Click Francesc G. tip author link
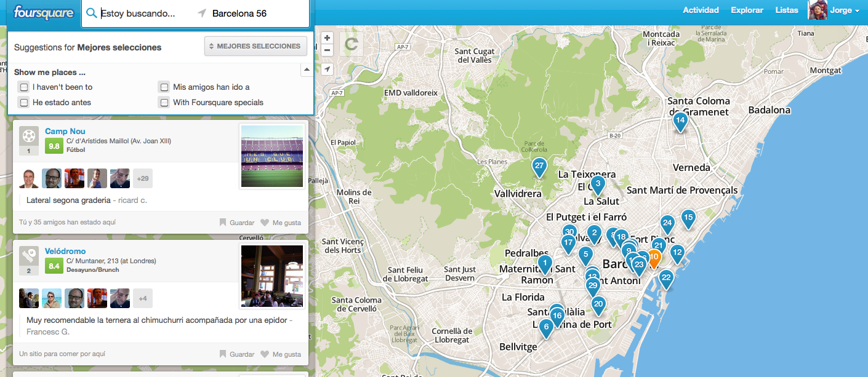This screenshot has width=868, height=377. click(x=48, y=331)
